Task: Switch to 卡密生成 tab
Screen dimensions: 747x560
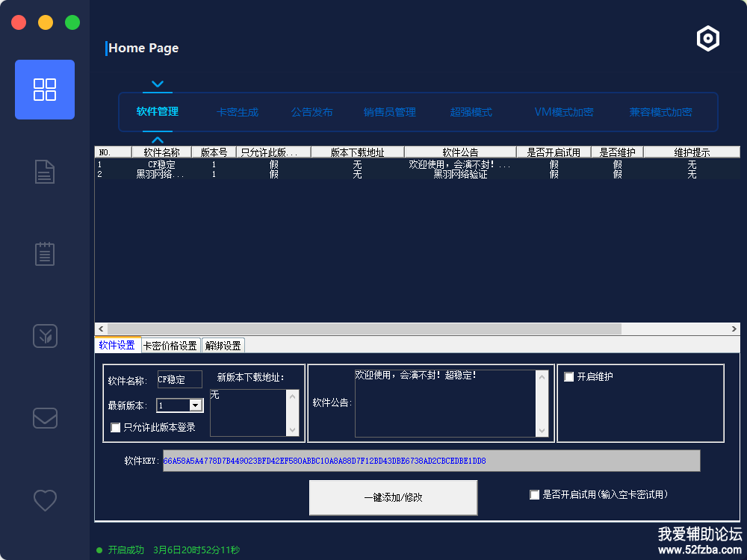Action: pos(237,112)
